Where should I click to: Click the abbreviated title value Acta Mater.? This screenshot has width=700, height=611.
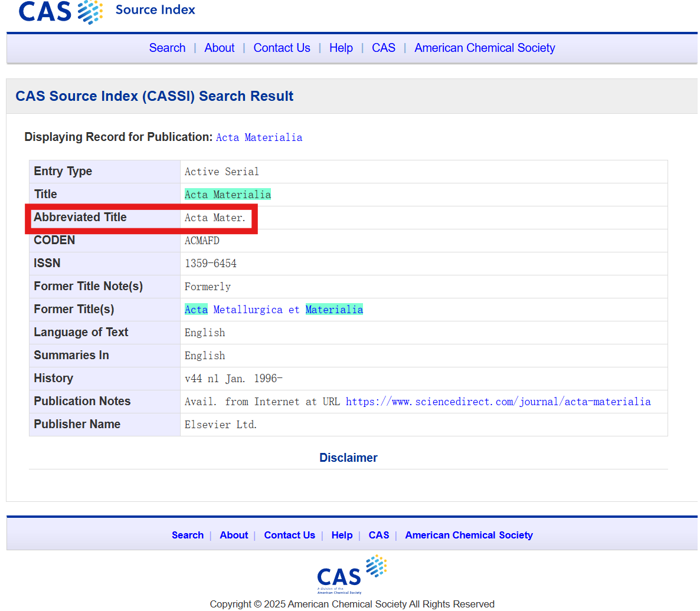tap(215, 218)
